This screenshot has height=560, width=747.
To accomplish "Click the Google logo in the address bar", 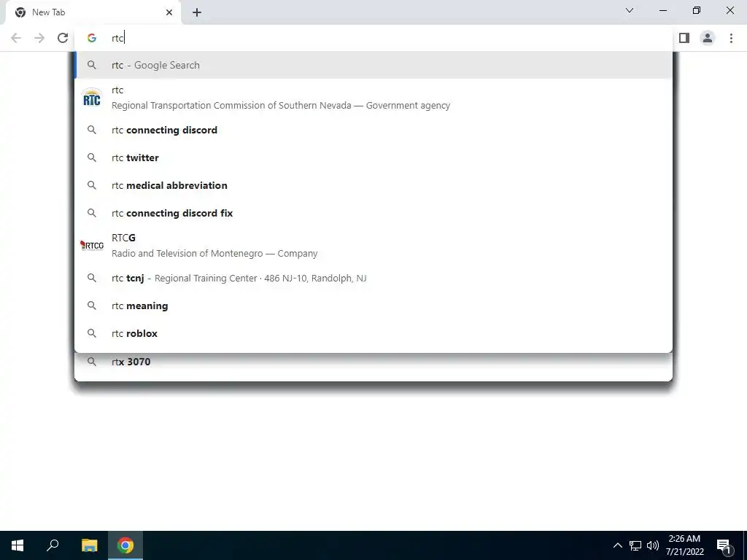I will 91,38.
